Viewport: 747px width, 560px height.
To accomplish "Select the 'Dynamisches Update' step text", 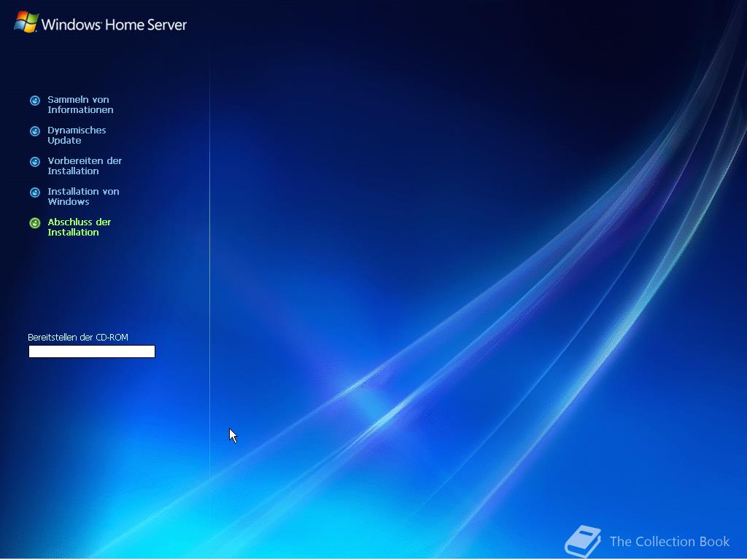I will 77,135.
